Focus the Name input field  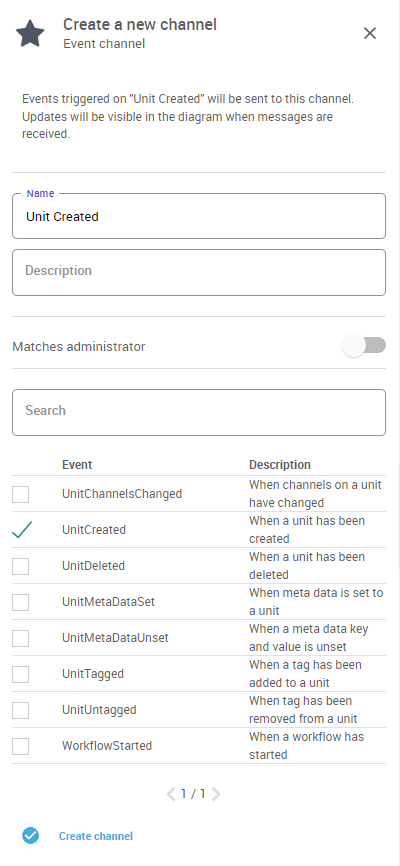pos(199,216)
